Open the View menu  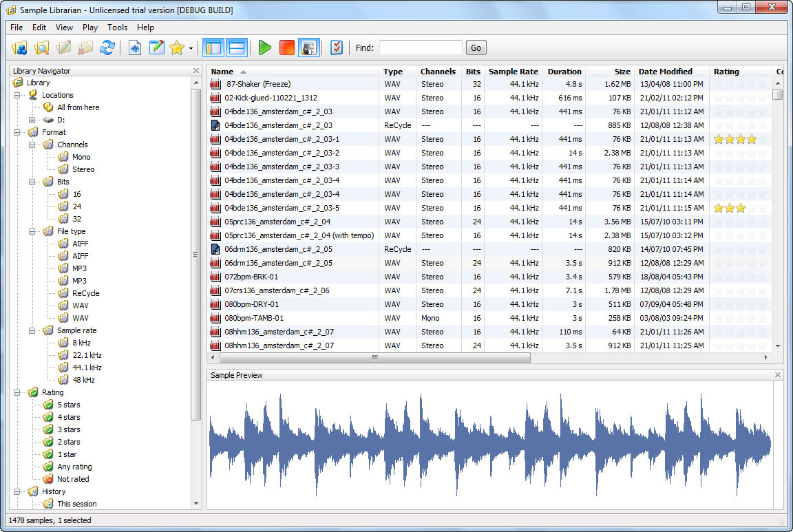pyautogui.click(x=64, y=28)
